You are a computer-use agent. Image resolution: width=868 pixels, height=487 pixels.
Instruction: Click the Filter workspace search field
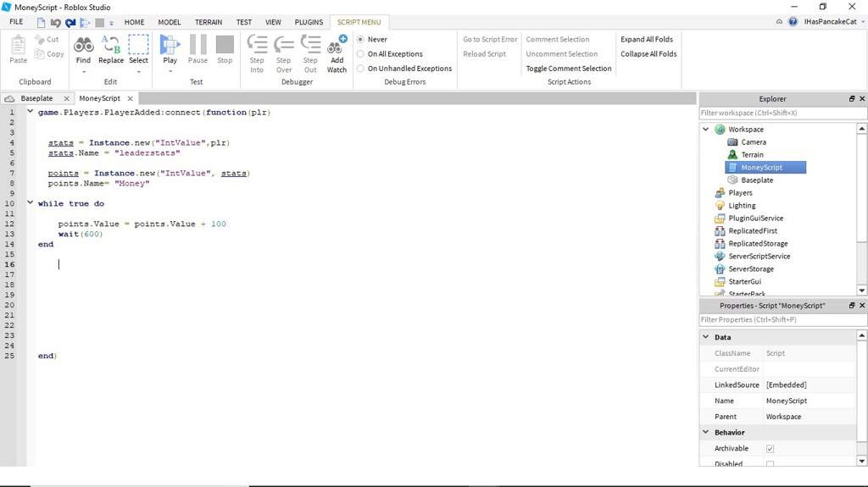[782, 113]
